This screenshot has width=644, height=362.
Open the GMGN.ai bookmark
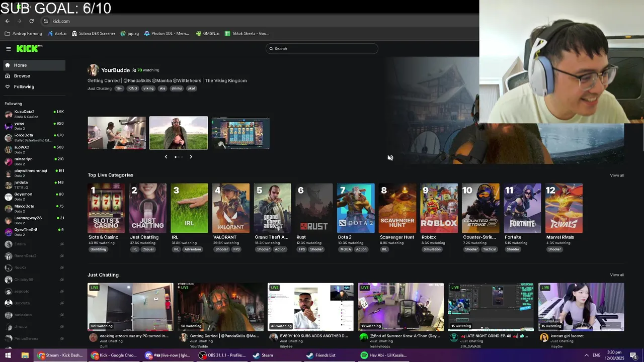[207, 34]
